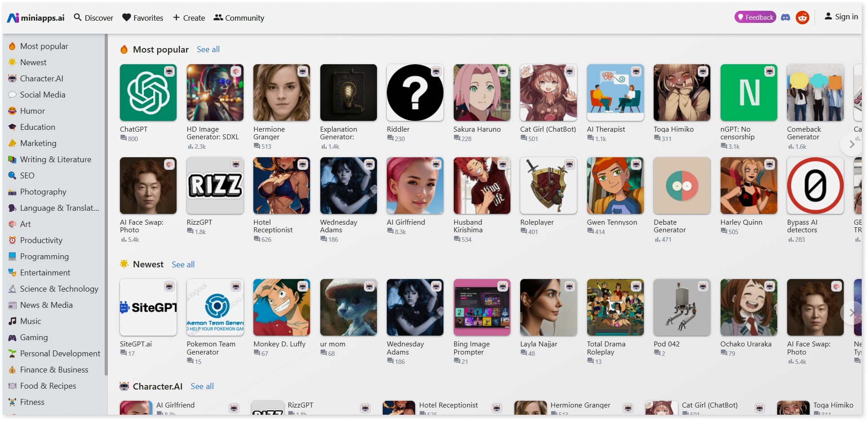The image size is (868, 421).
Task: Click the Social Media speech bubble icon
Action: [x=12, y=95]
